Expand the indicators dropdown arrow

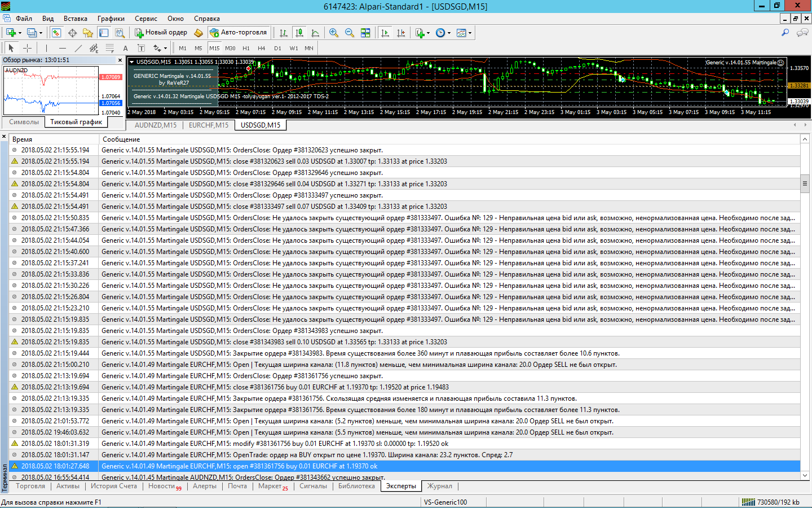coord(429,33)
